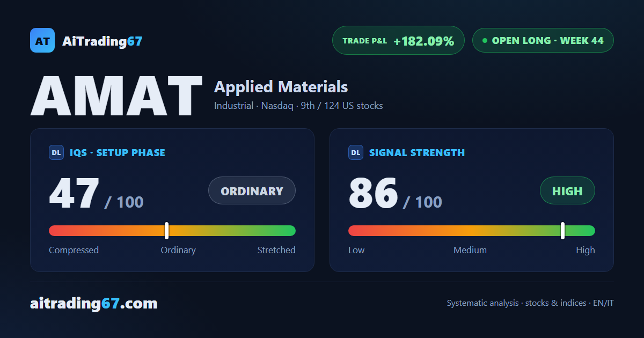Viewport: 644px width, 338px height.
Task: Click the white marker on the IQS bar
Action: tap(166, 231)
